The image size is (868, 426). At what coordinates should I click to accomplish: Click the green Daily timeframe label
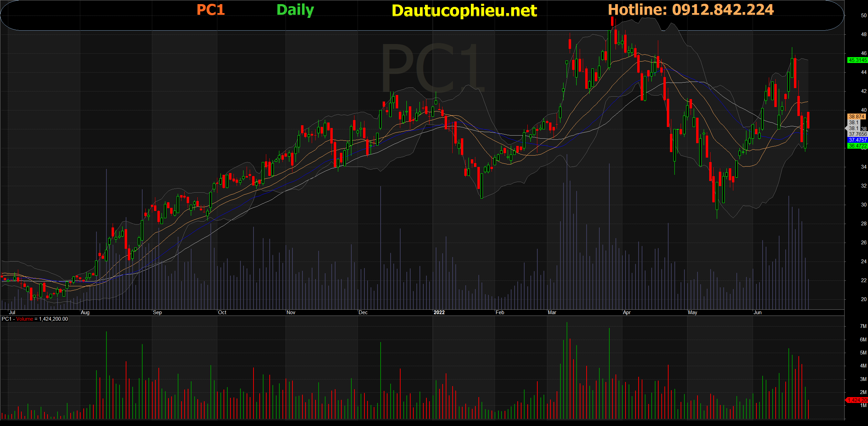click(x=295, y=10)
